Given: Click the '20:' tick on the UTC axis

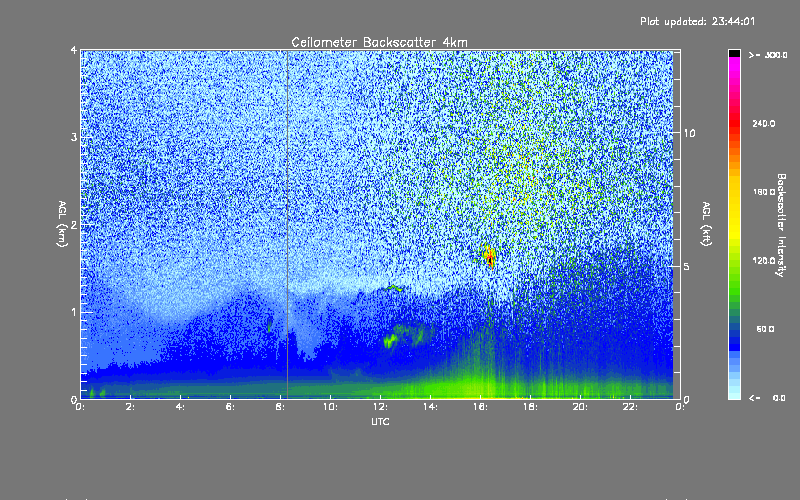Looking at the screenshot, I should [580, 407].
